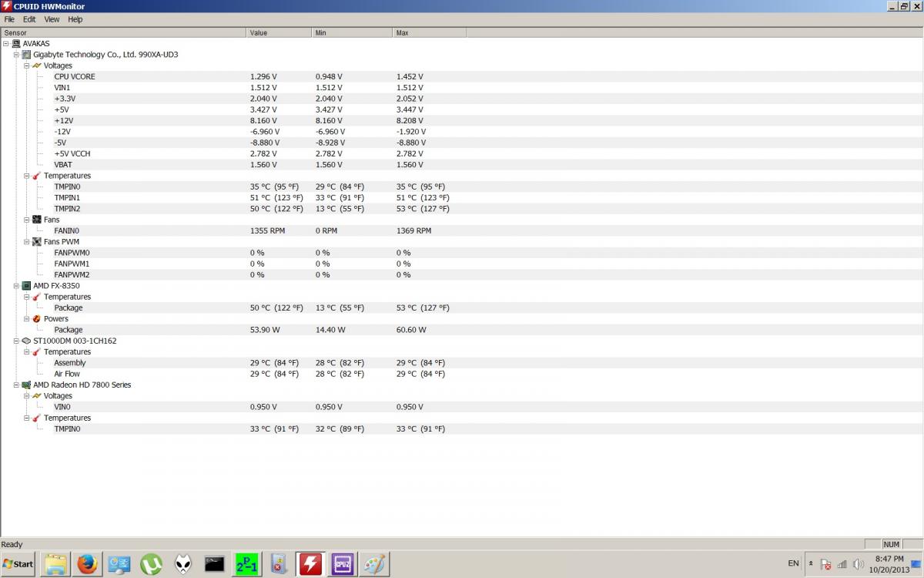Collapse the Gigabyte 990XA-UD3 node
The height and width of the screenshot is (578, 924).
coord(16,55)
